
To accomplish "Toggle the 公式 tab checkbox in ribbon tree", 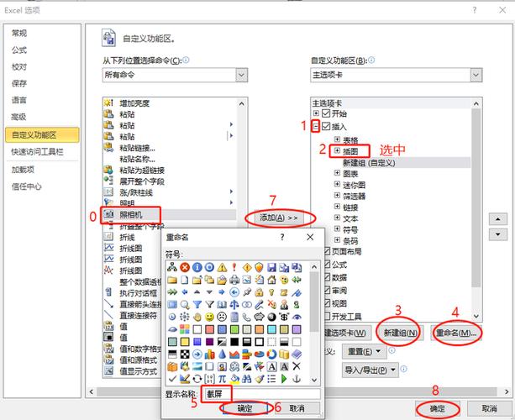I will [327, 264].
